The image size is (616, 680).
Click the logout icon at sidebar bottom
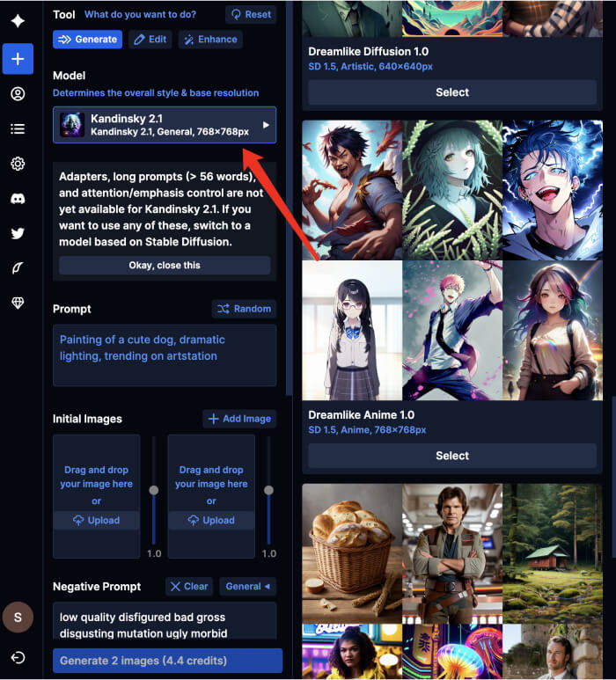[x=18, y=658]
